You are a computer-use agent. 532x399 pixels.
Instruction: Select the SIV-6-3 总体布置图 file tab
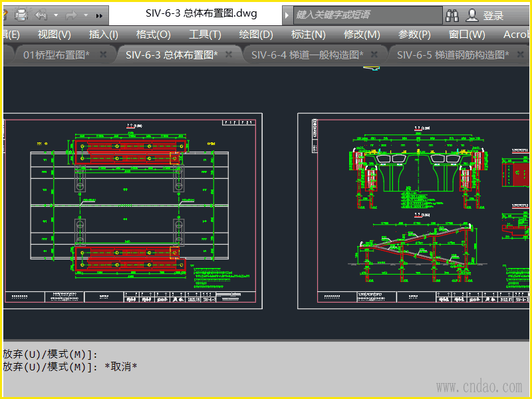(172, 55)
